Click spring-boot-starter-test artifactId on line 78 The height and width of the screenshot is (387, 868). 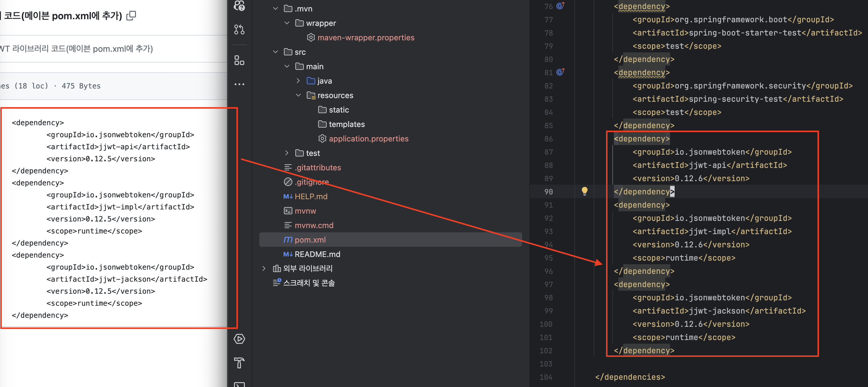click(x=745, y=33)
